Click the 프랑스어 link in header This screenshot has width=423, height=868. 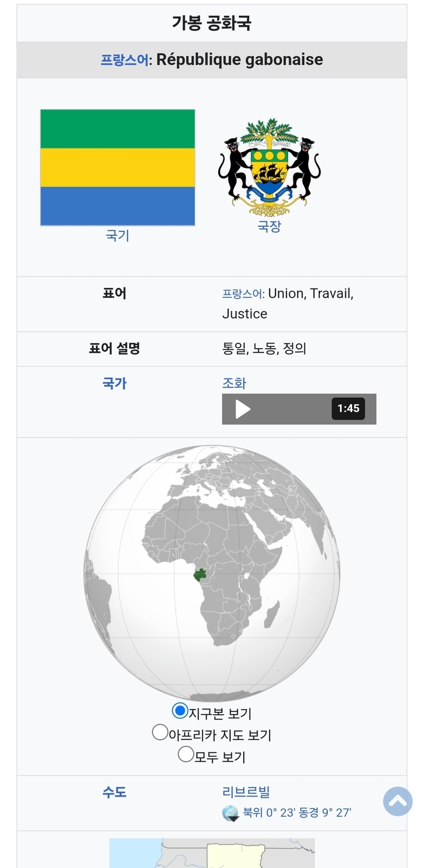[x=125, y=60]
